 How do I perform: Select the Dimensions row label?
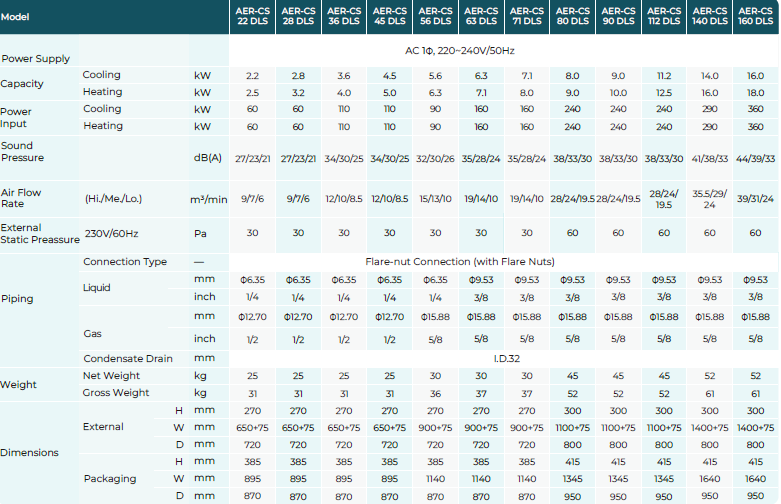coord(30,452)
